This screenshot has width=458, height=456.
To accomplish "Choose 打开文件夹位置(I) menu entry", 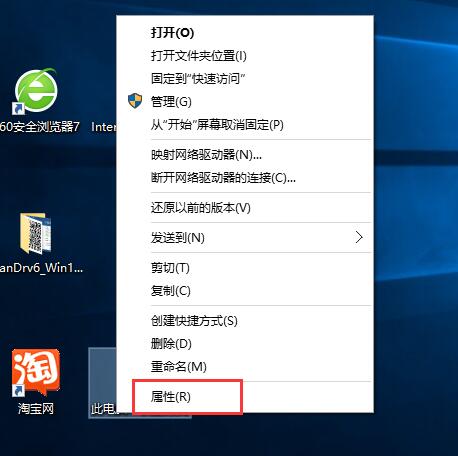I will [245, 56].
